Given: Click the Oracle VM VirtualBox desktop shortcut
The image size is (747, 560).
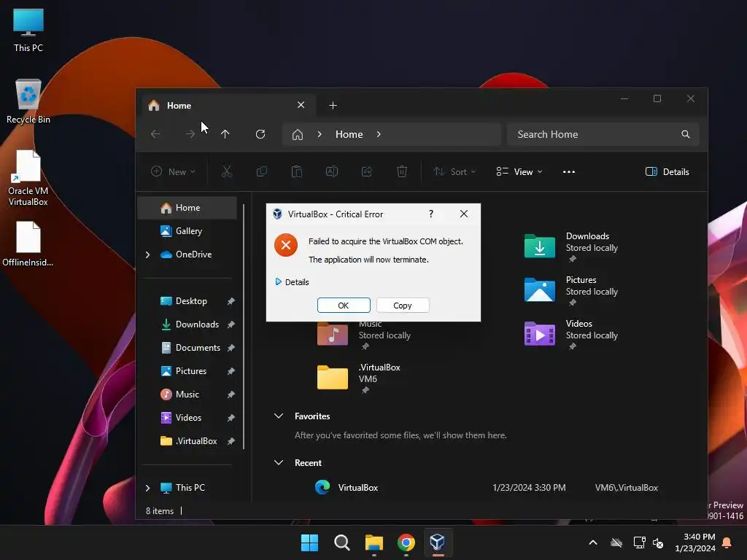Looking at the screenshot, I should point(28,178).
